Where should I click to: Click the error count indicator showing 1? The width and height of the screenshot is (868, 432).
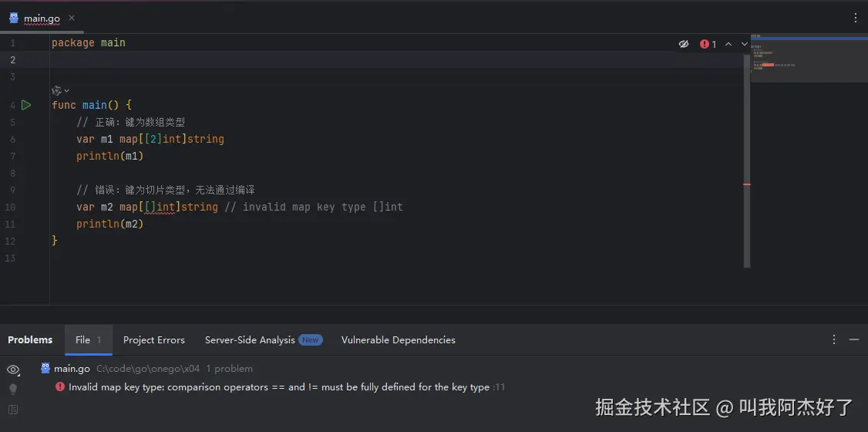click(708, 44)
